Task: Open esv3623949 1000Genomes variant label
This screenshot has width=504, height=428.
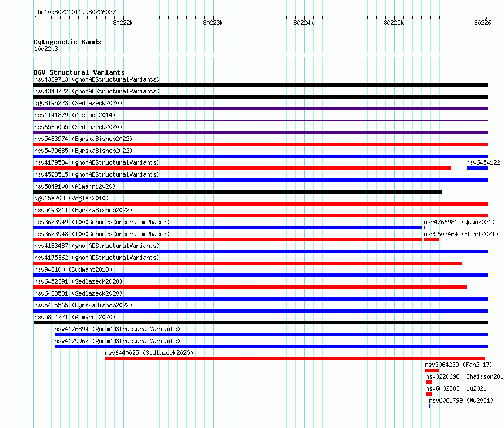Action: [x=102, y=222]
